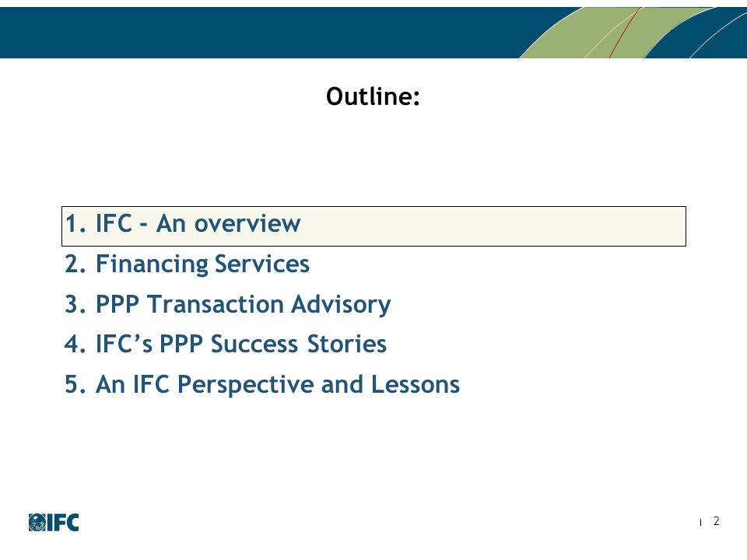Click the word Services in item two
The height and width of the screenshot is (560, 747).
click(x=262, y=264)
